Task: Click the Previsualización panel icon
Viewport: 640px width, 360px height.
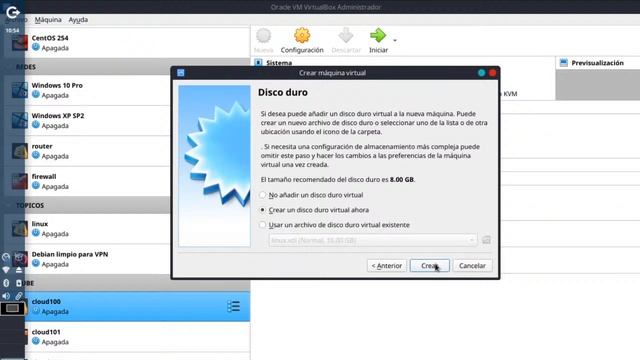Action: click(564, 62)
